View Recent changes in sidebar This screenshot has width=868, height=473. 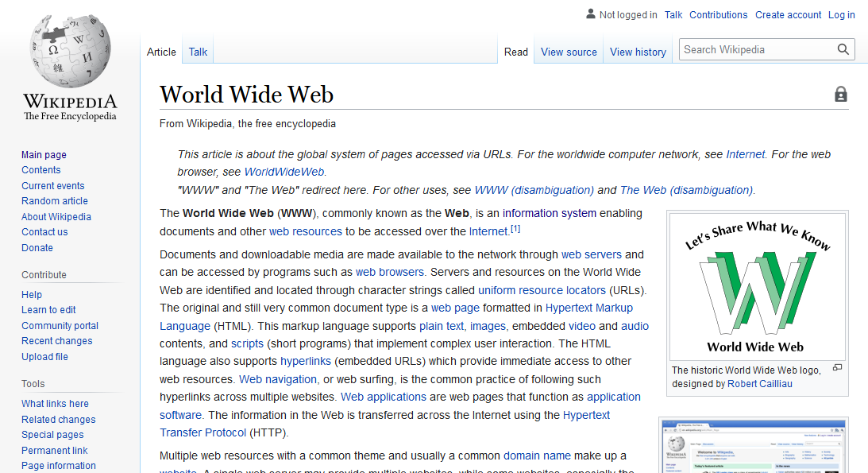point(57,341)
